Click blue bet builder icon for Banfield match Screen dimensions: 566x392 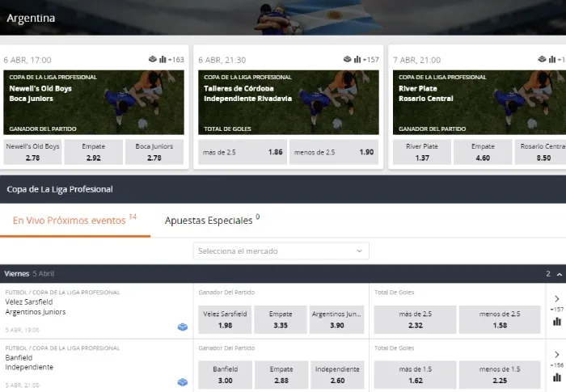pos(183,381)
